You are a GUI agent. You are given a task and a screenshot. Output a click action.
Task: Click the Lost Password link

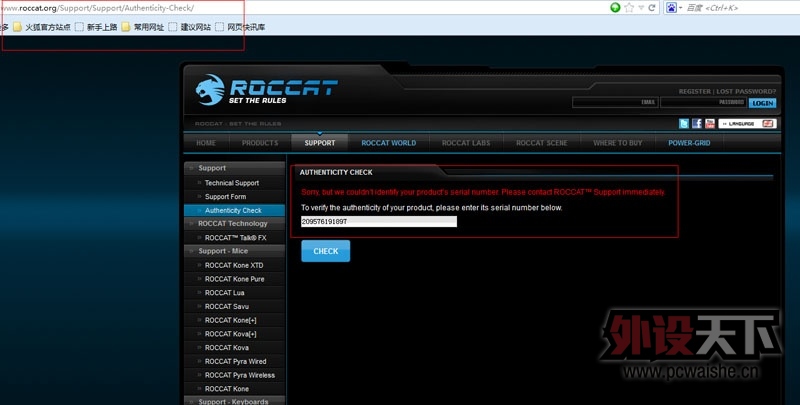click(746, 91)
